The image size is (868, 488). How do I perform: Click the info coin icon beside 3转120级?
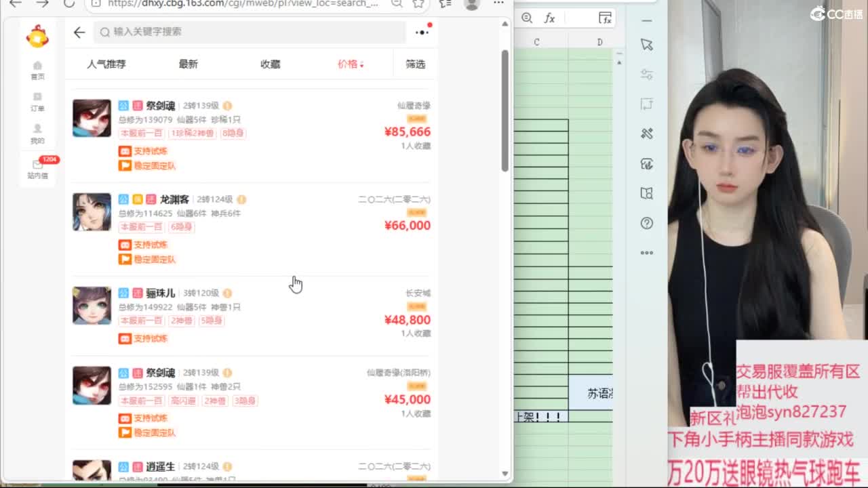[227, 293]
